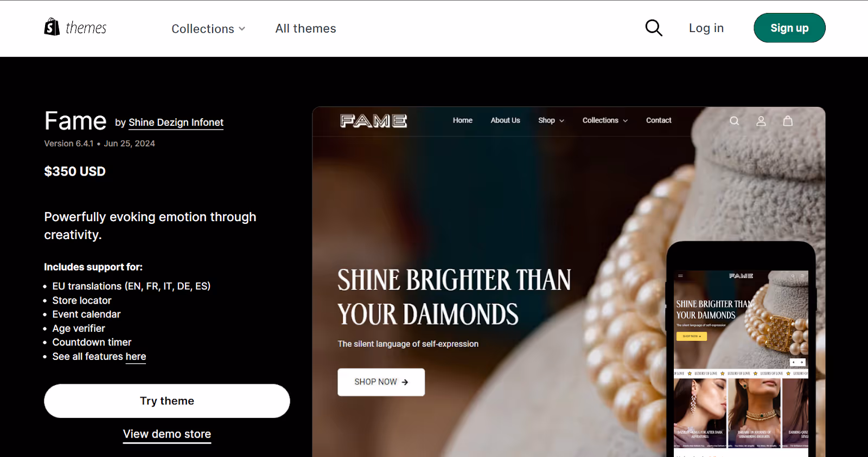Open Contact in the demo store menu
Viewport: 868px width, 457px height.
click(x=658, y=120)
